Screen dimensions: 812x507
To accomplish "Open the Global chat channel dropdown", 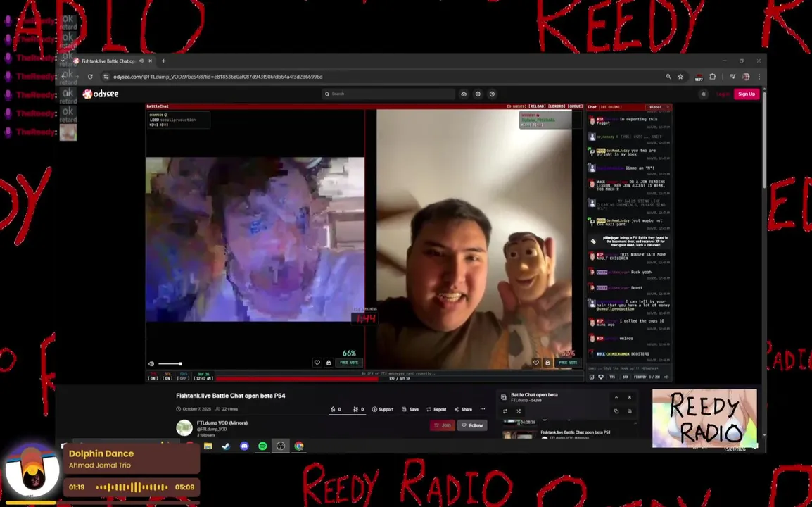I will 659,107.
